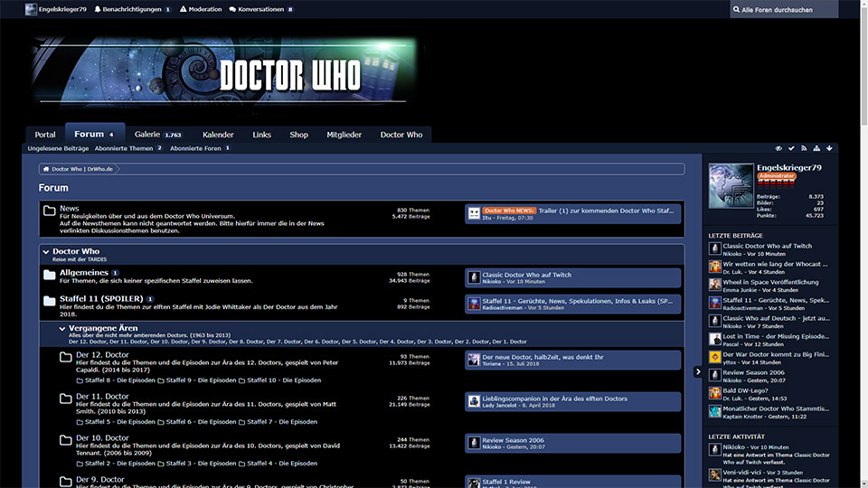Click Veni-vidi-vici avatar in Letzte Aktivität
Screen dimensions: 868x488
(714, 474)
